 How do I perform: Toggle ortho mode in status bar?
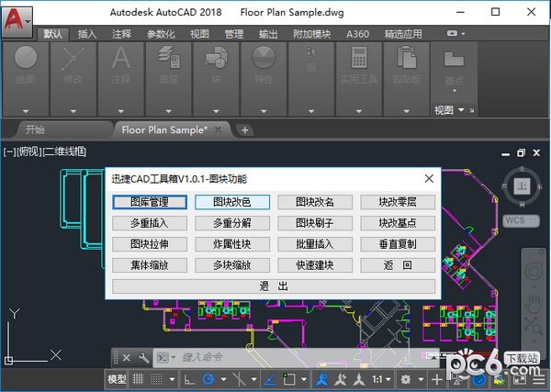(189, 379)
